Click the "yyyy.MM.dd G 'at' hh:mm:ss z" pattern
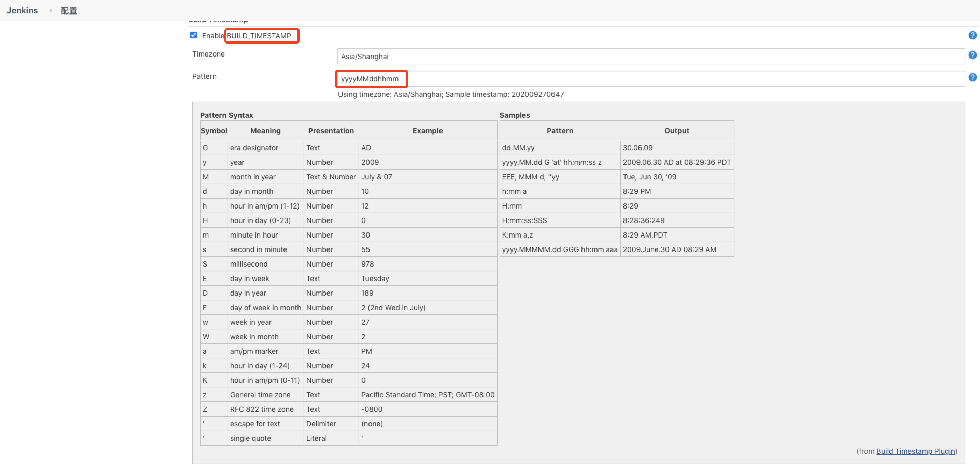 click(560, 163)
